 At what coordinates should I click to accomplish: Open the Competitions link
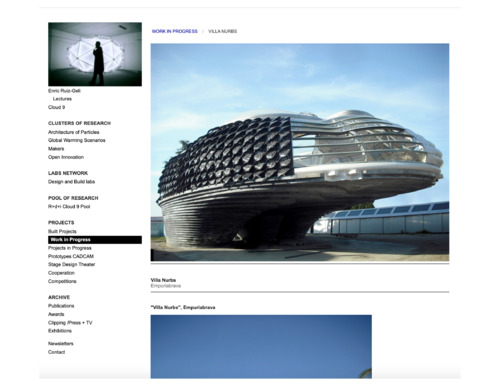tap(62, 281)
